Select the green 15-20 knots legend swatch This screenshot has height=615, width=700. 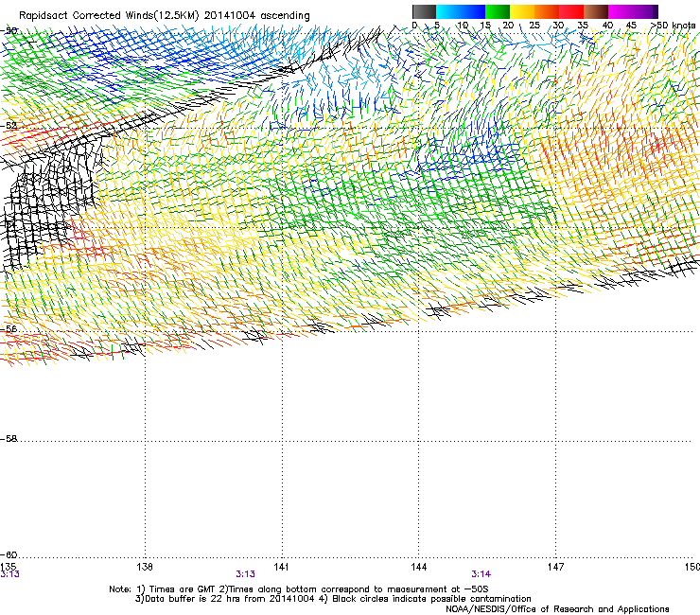pyautogui.click(x=498, y=11)
